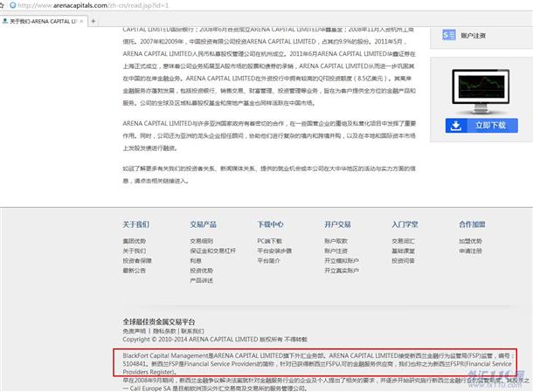Click the 投资者保障 footer link
533x392 pixels.
click(x=137, y=260)
